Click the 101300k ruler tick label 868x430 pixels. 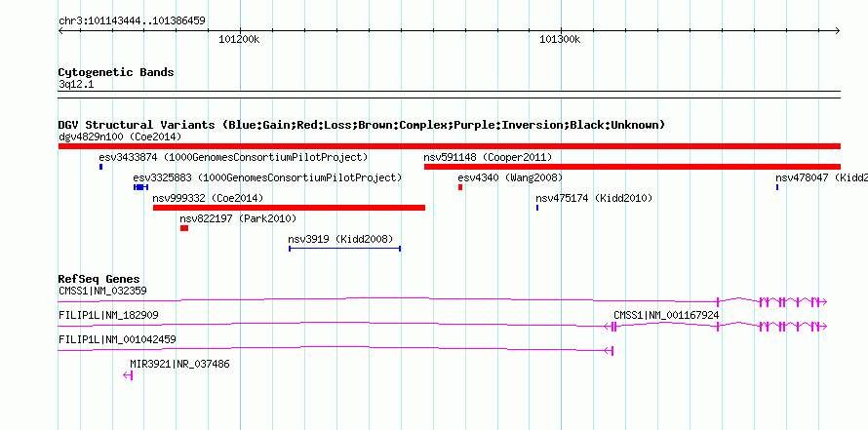point(560,39)
